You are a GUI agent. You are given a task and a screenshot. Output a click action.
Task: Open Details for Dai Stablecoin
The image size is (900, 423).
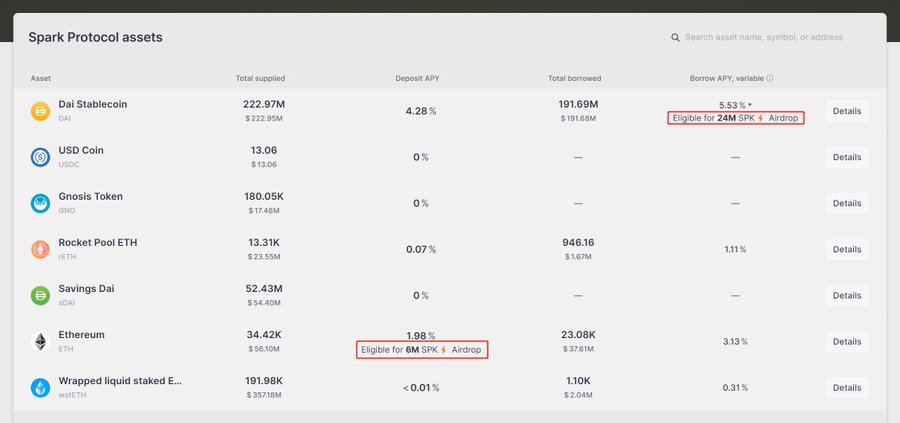pos(846,111)
